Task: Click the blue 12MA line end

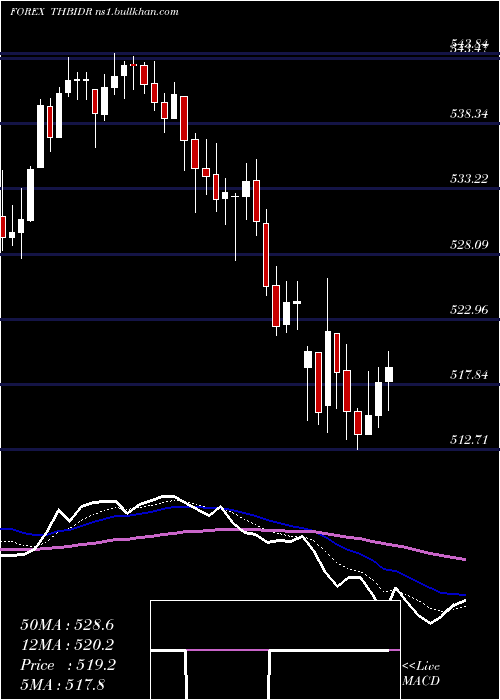Action: [x=464, y=595]
